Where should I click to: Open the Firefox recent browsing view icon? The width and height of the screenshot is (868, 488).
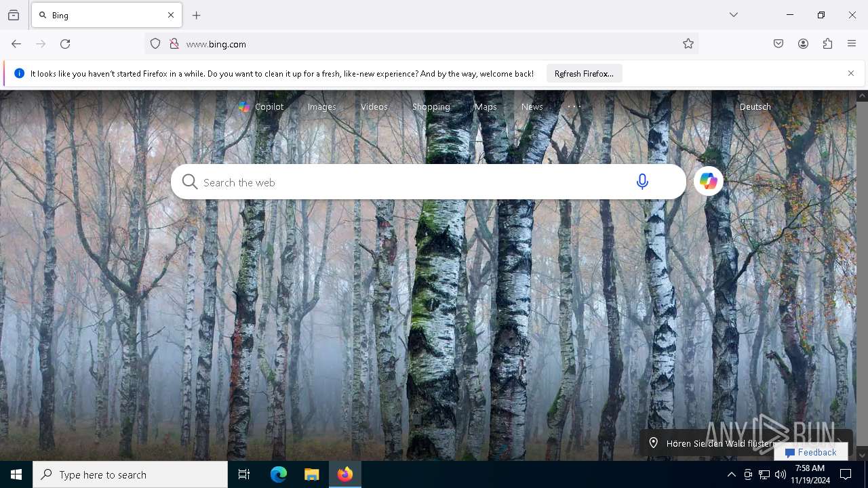tap(14, 15)
